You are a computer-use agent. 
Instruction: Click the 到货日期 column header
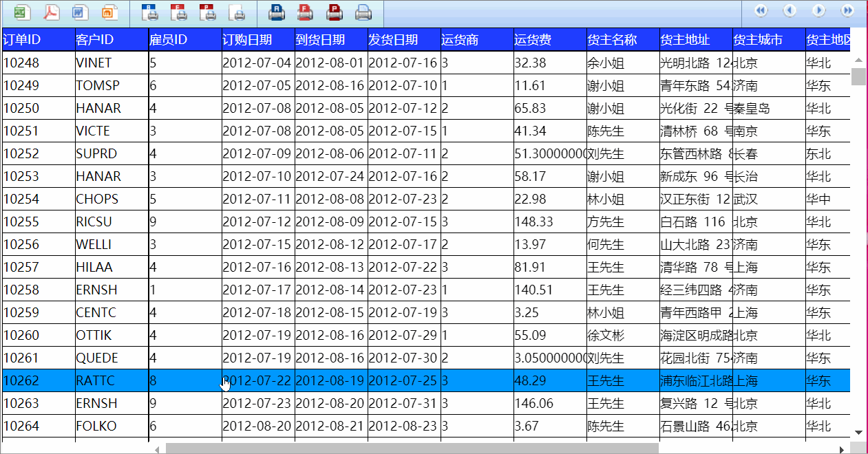[331, 40]
